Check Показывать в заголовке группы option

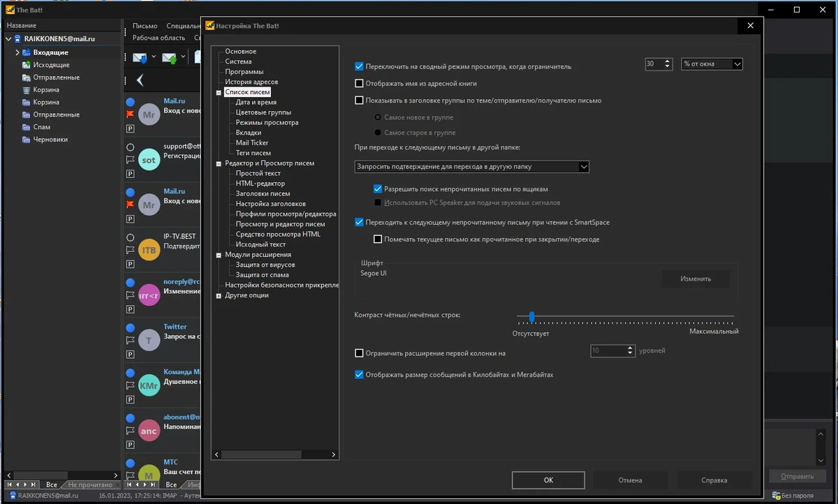360,101
